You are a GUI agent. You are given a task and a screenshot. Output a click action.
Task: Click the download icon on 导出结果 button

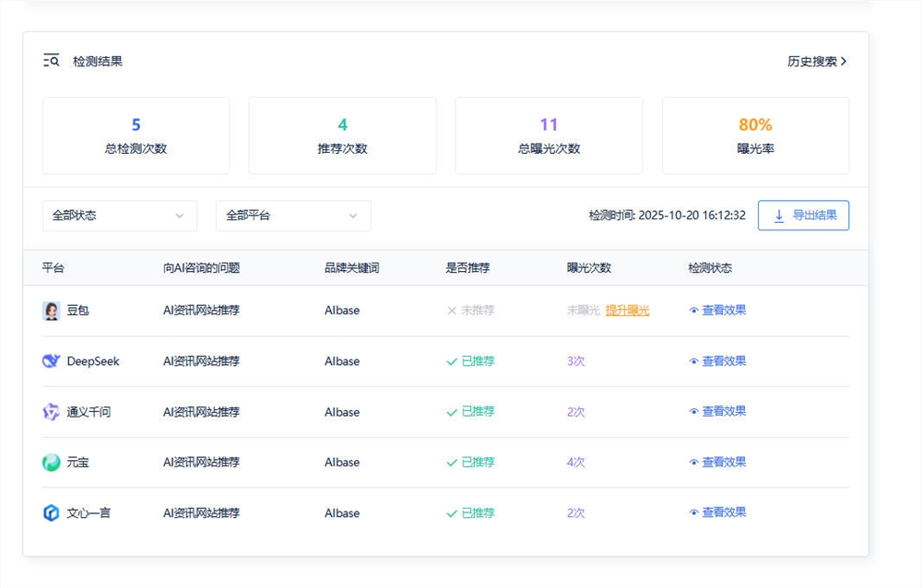click(x=778, y=216)
